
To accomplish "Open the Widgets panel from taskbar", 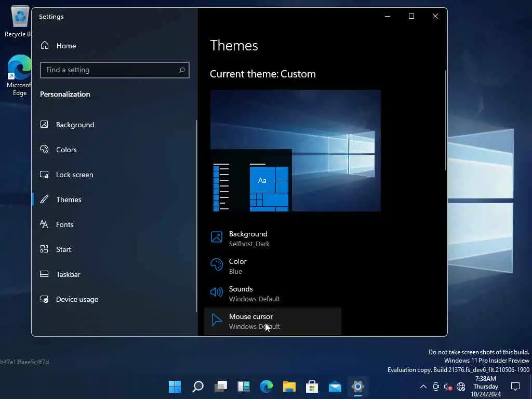I will point(244,387).
